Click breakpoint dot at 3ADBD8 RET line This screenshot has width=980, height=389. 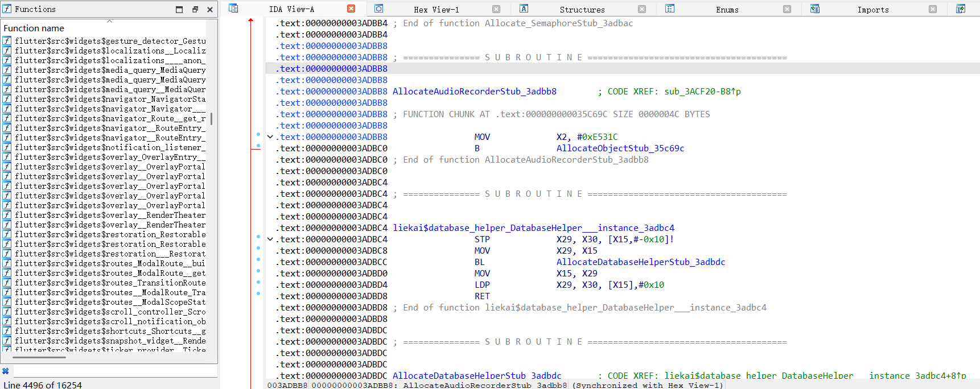pos(258,293)
